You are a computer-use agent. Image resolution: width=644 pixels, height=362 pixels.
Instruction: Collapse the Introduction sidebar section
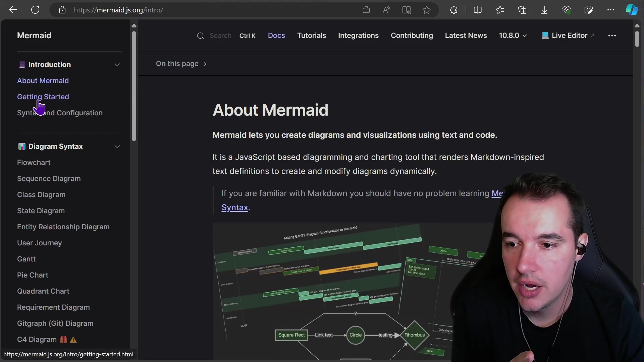point(117,65)
